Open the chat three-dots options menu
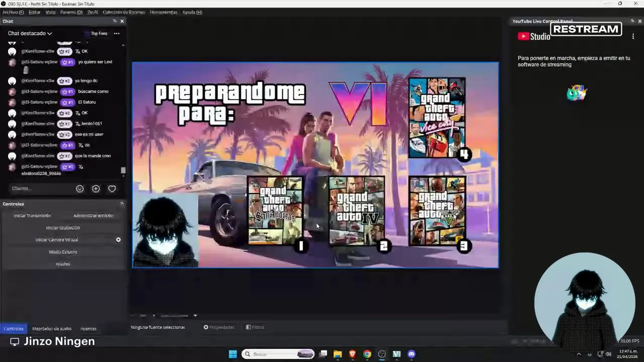 (117, 34)
